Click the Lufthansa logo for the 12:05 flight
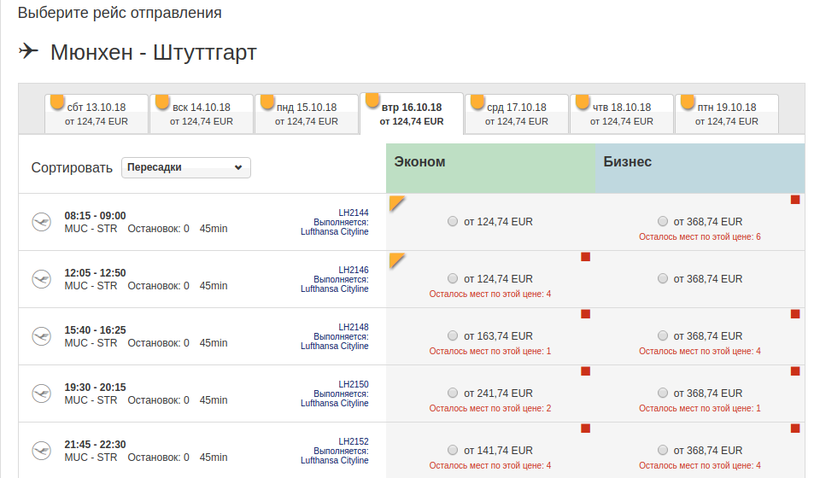This screenshot has width=820, height=478. click(x=41, y=279)
